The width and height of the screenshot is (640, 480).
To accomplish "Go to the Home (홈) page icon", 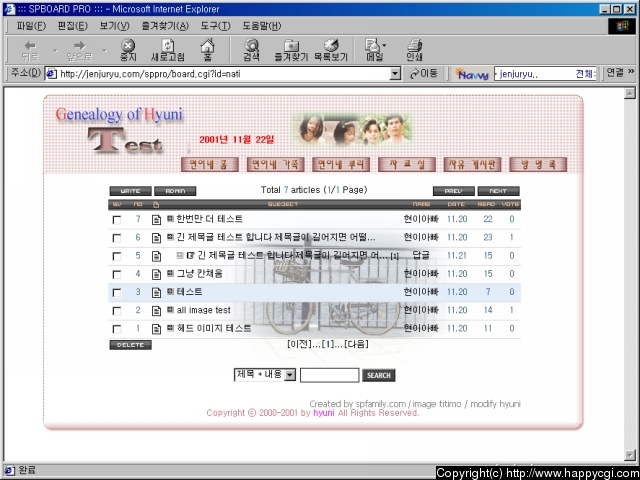I will [x=207, y=50].
